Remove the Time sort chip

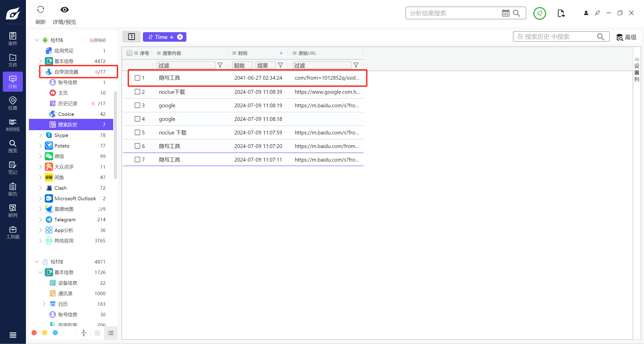click(180, 37)
